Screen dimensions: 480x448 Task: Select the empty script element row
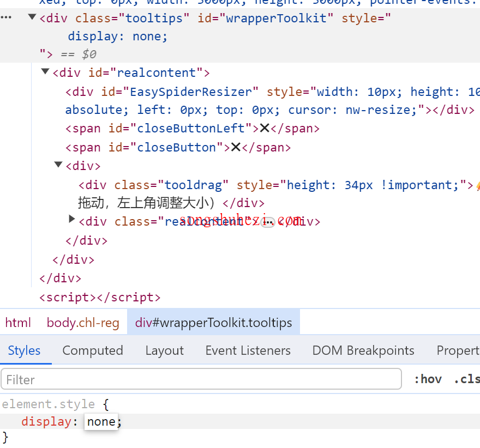(100, 297)
